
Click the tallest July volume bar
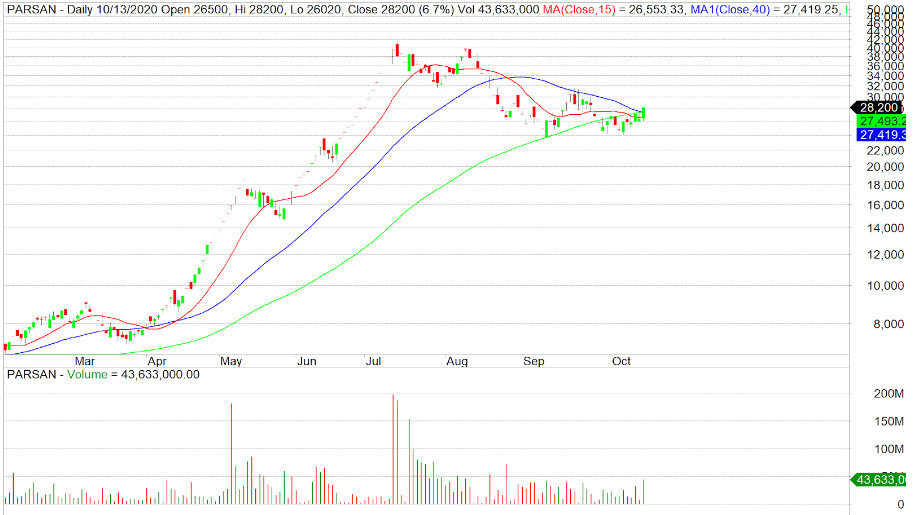pos(393,450)
